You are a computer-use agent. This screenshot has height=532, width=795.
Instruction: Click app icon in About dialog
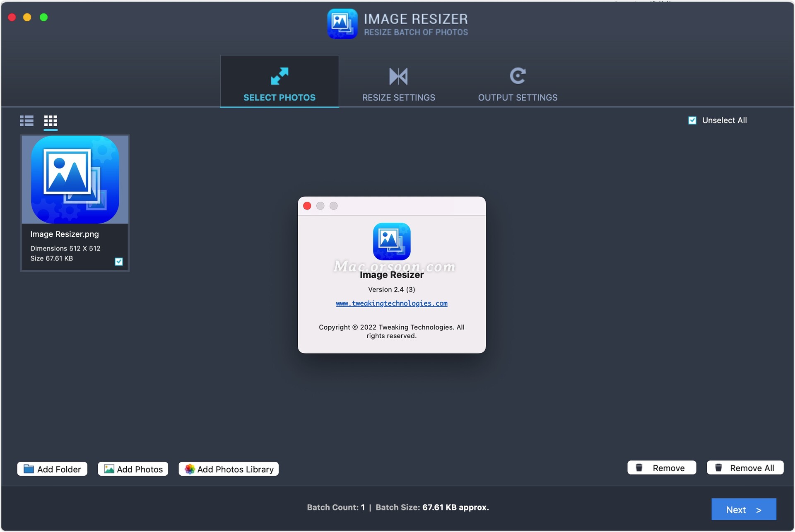click(391, 241)
